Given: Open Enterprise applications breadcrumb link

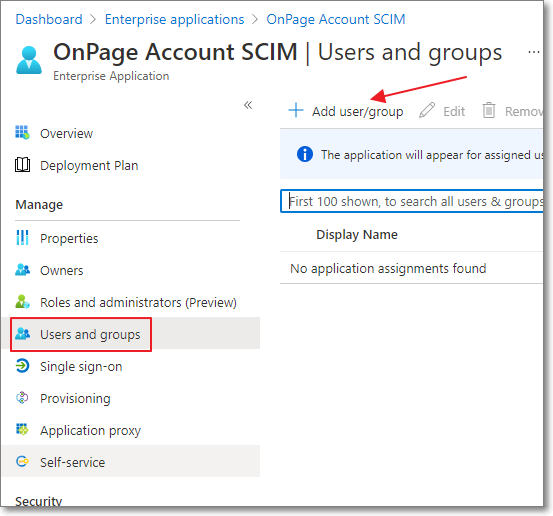Looking at the screenshot, I should click(175, 19).
